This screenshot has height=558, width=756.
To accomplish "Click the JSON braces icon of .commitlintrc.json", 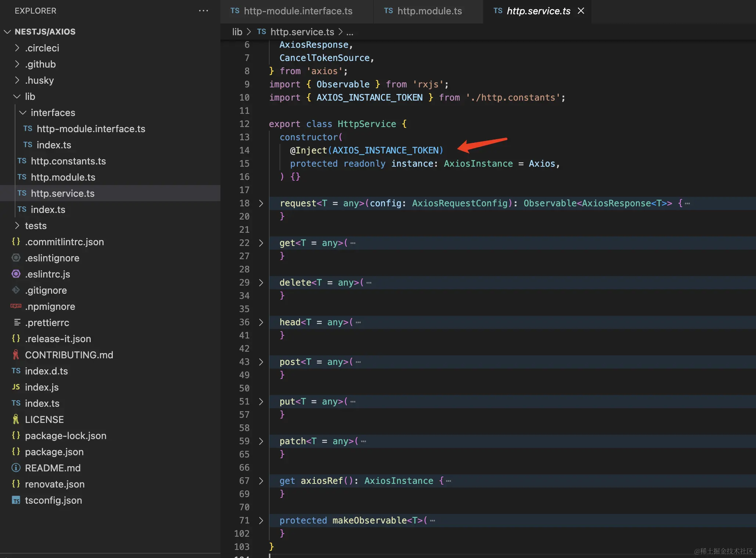I will 16,242.
